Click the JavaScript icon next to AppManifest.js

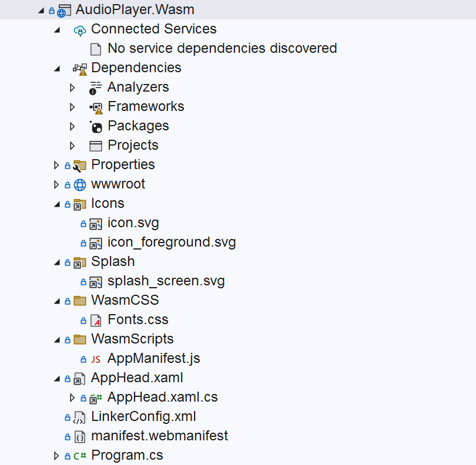[x=96, y=358]
